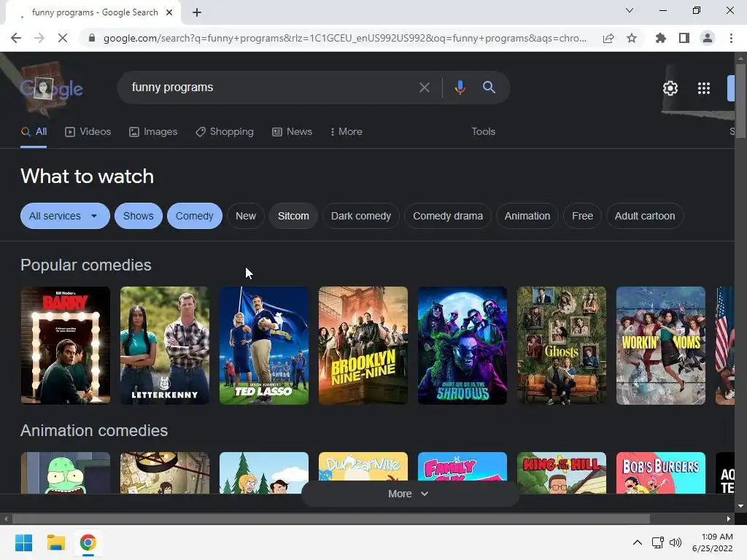This screenshot has width=747, height=560.
Task: Click the vertical scrollbar down arrow
Action: click(x=740, y=506)
